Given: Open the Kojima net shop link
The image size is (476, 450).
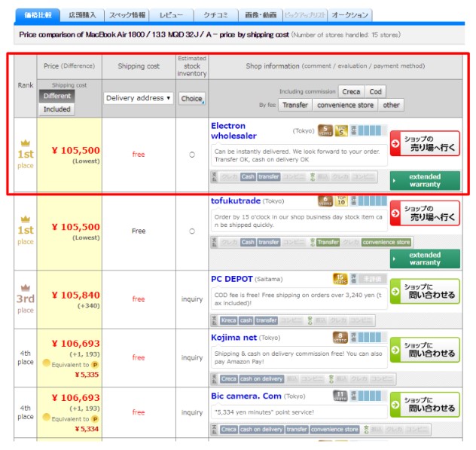Looking at the screenshot, I should (234, 337).
